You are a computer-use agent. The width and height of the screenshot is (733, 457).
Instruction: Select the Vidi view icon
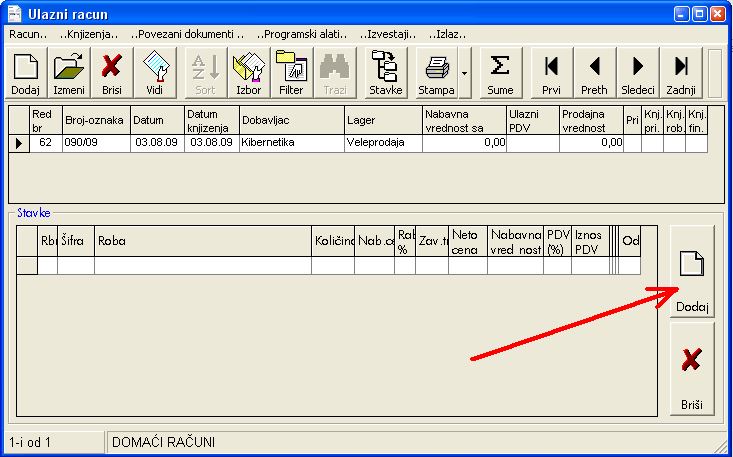154,73
